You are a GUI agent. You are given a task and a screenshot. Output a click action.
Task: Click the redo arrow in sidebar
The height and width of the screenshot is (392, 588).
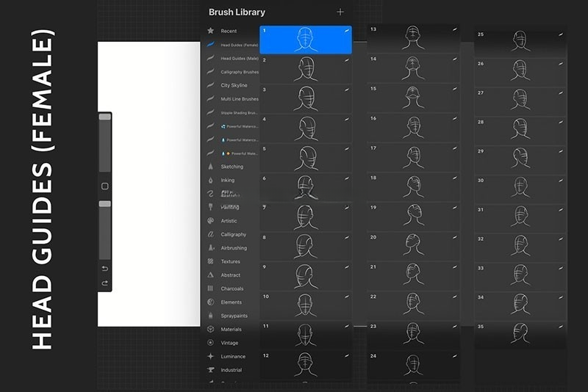(x=105, y=283)
